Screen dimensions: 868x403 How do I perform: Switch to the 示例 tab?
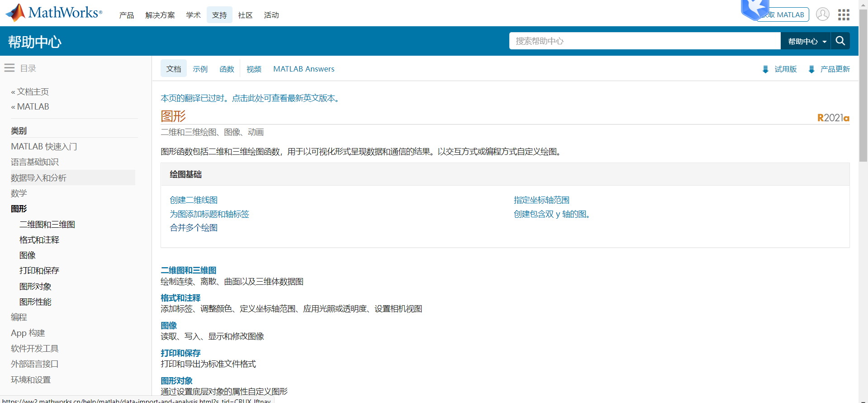click(x=200, y=69)
